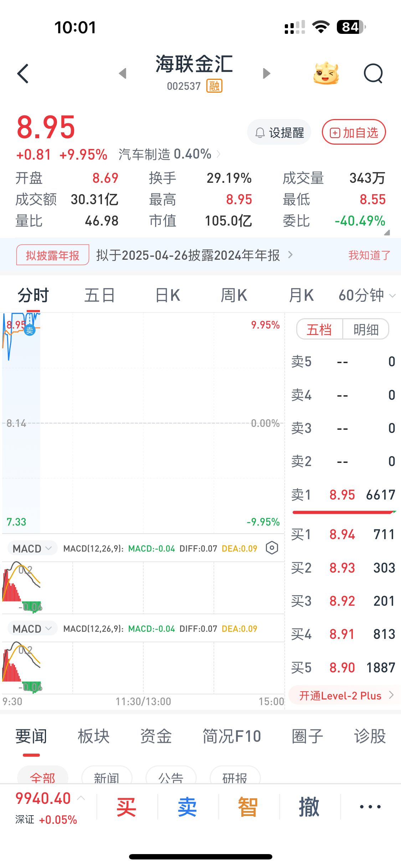The height and width of the screenshot is (868, 401).
Task: Tap the red 买 buy button
Action: coord(127,807)
